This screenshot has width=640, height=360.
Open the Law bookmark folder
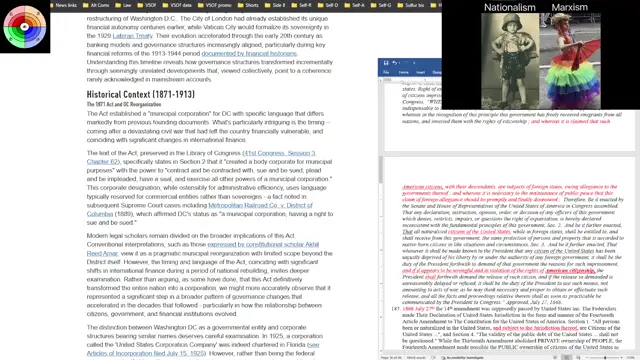click(123, 5)
